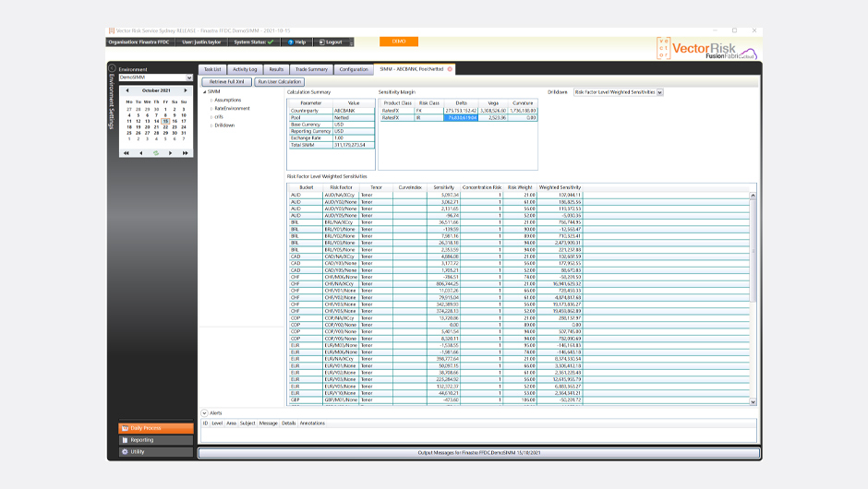
Task: Expand the Drilldown tree node
Action: click(211, 125)
